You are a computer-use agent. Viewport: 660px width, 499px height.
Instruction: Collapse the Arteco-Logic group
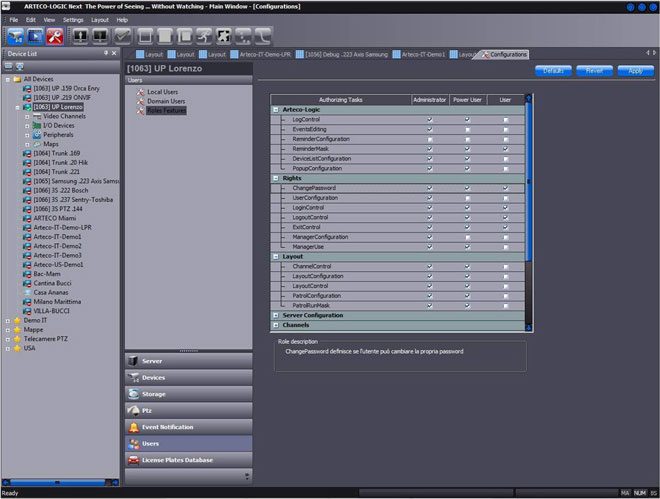(276, 110)
